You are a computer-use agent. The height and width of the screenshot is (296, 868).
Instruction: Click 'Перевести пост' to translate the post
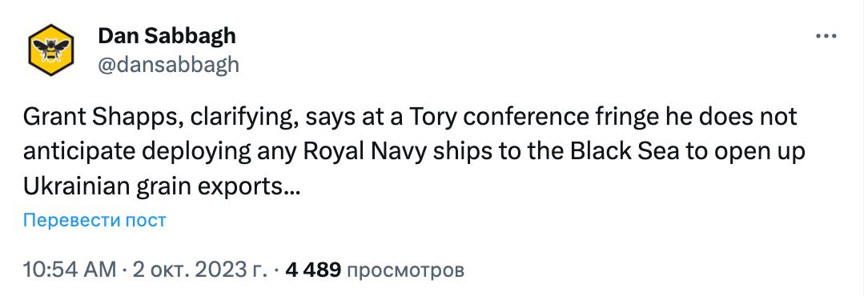(94, 220)
